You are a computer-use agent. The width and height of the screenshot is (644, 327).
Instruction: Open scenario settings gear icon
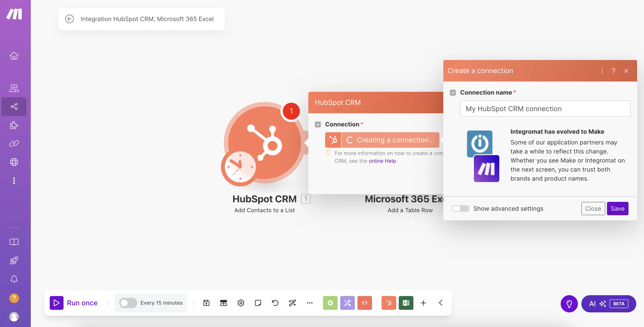(x=241, y=303)
